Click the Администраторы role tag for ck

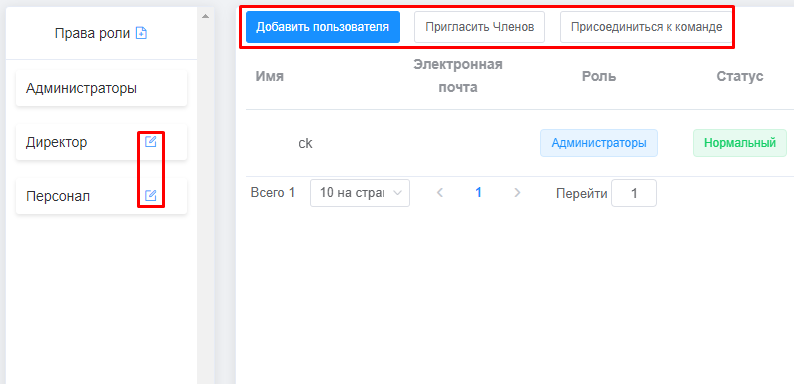point(599,143)
